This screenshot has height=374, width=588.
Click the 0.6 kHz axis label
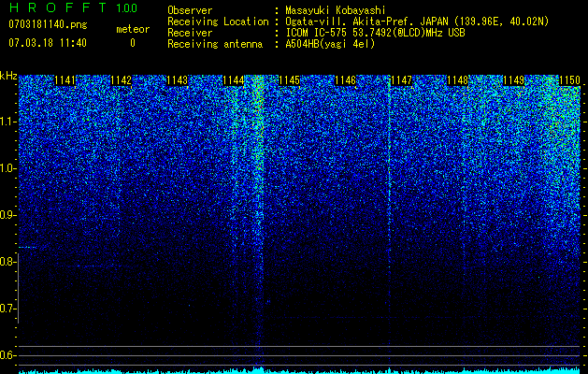point(7,355)
